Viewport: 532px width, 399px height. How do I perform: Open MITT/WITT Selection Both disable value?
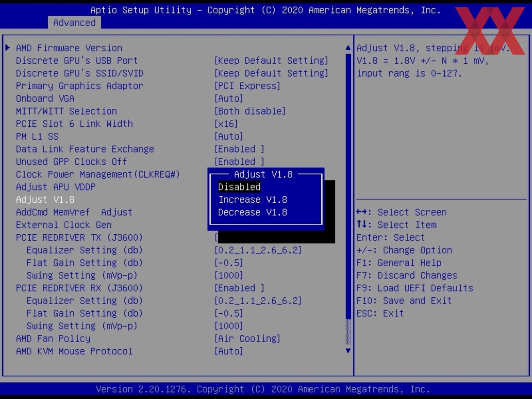(250, 111)
